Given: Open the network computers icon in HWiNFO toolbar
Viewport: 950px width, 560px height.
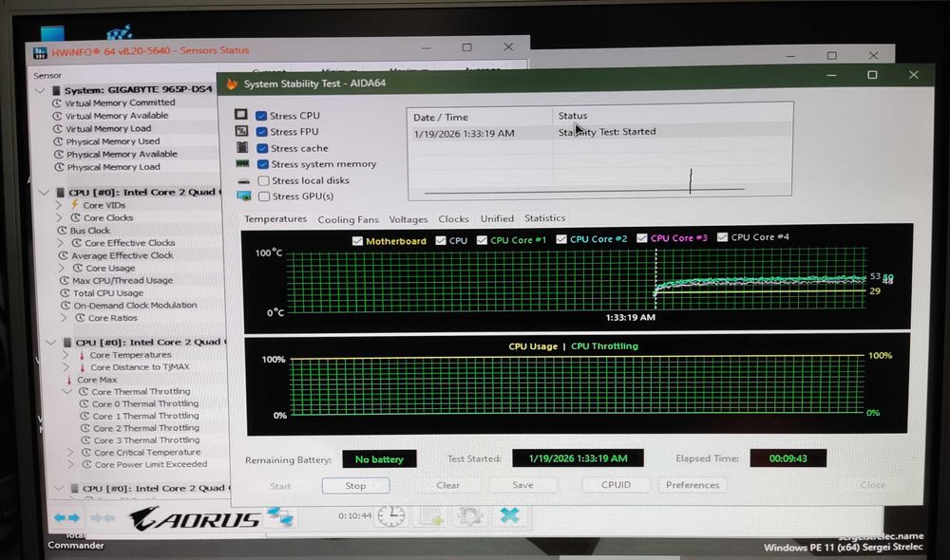Looking at the screenshot, I should (x=280, y=516).
